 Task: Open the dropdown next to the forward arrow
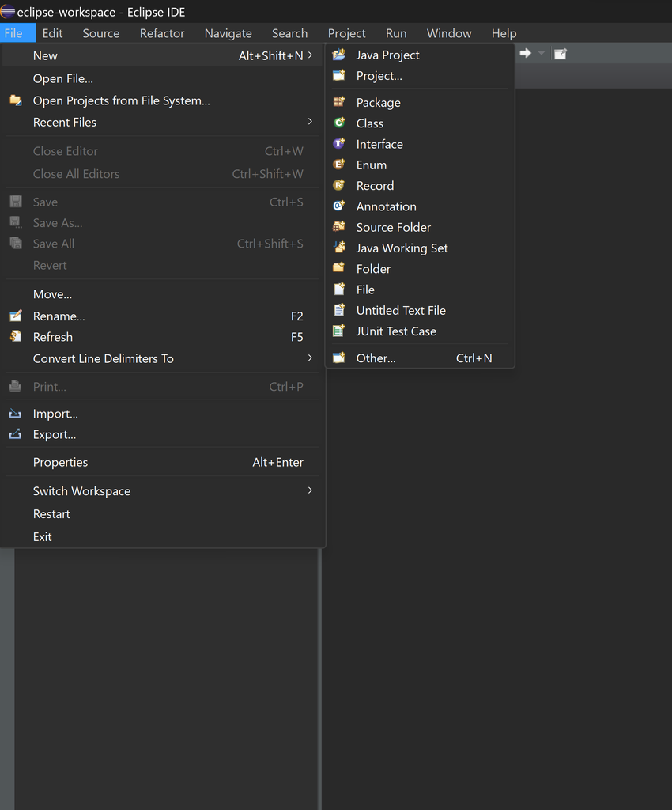click(x=542, y=54)
